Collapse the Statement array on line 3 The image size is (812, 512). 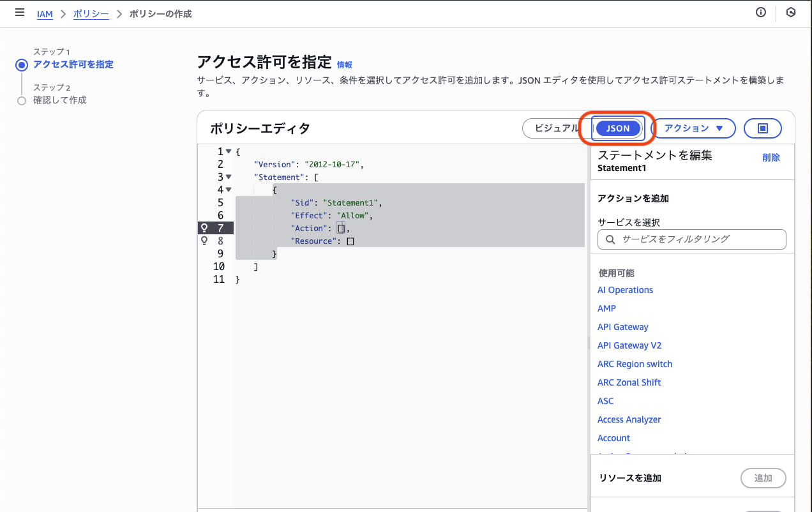click(x=228, y=177)
